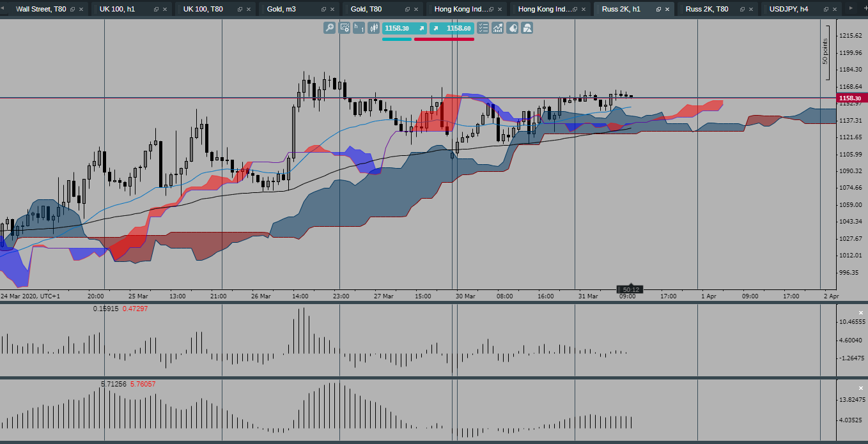Close the Wall Street, T80 tab

(82, 10)
